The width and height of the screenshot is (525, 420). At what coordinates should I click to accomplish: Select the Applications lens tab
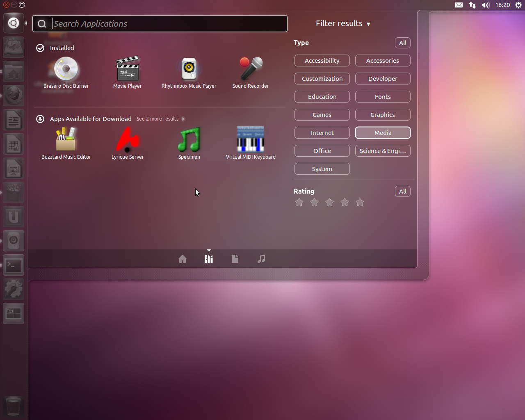209,259
